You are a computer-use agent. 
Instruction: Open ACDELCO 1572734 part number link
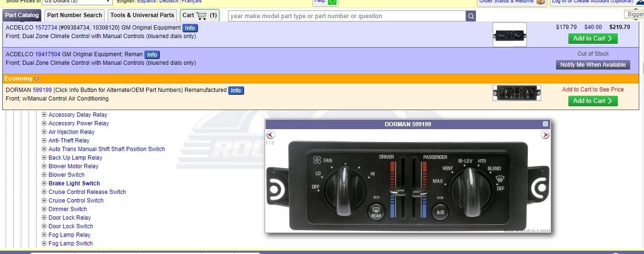coord(46,28)
